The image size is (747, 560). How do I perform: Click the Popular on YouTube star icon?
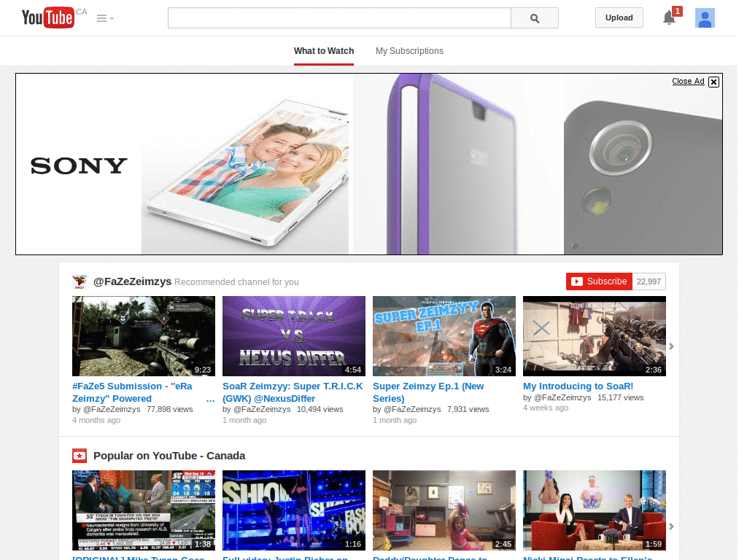[x=80, y=456]
